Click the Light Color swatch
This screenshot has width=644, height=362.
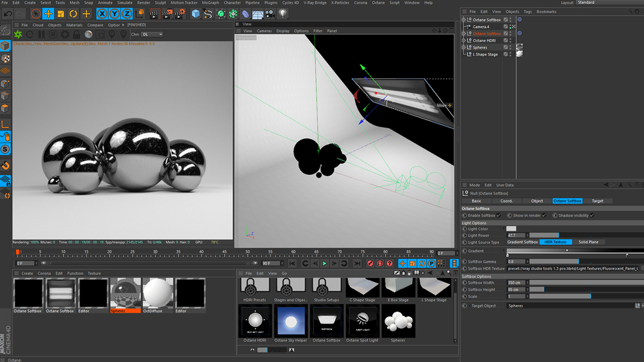[x=511, y=229]
